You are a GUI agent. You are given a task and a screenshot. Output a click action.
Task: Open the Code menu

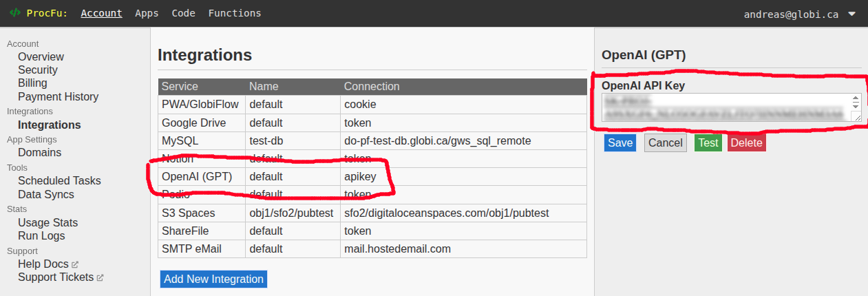[183, 13]
